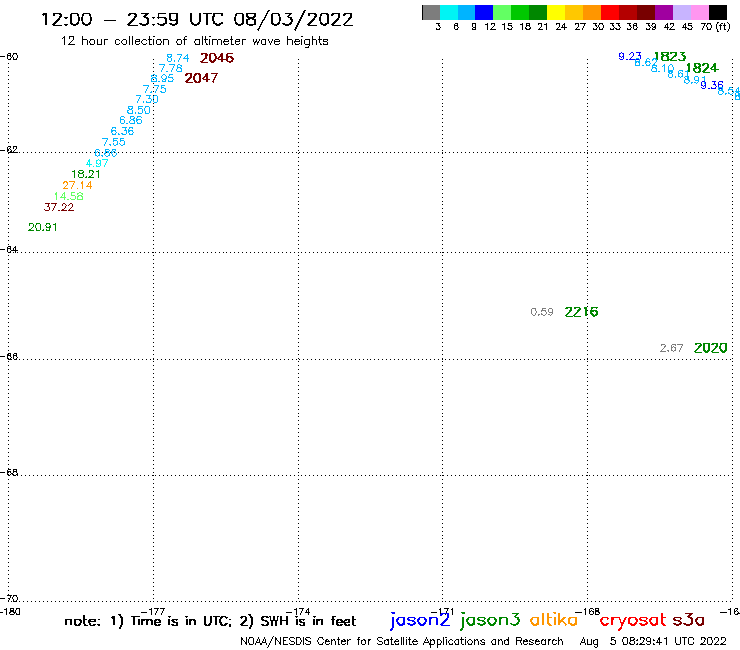740x650 pixels.
Task: Click the timestamp label 2047
Action: pos(201,78)
